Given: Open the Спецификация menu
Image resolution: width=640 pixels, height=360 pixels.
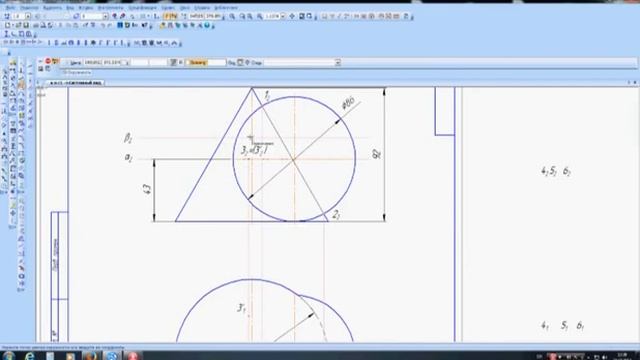Looking at the screenshot, I should click(x=142, y=8).
